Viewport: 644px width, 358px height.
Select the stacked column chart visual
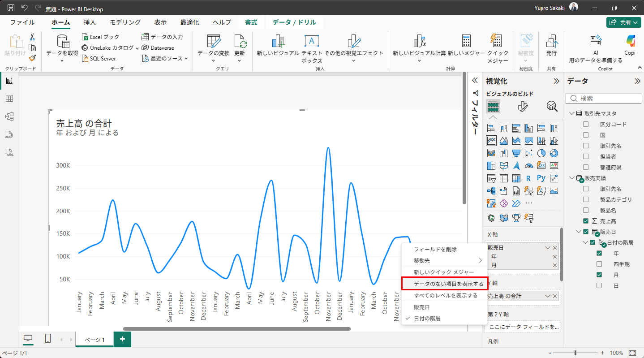point(503,128)
